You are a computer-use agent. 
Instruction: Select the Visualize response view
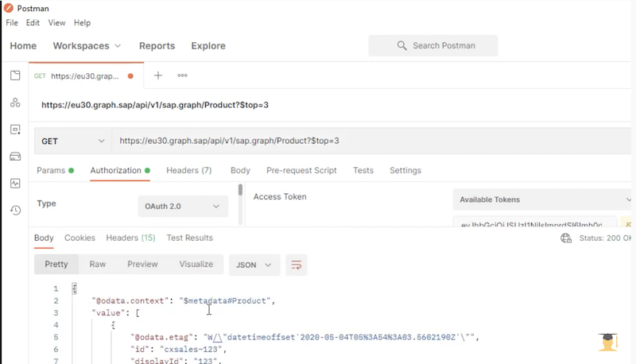[x=196, y=264]
